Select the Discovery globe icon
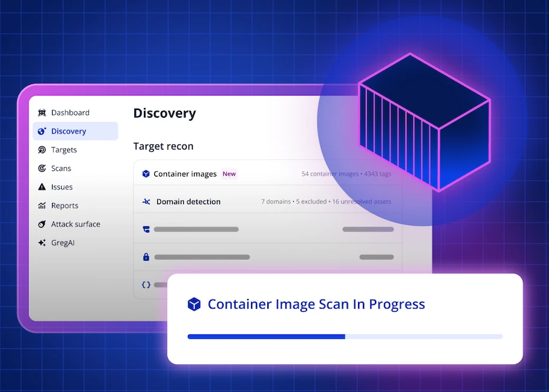 (x=42, y=131)
